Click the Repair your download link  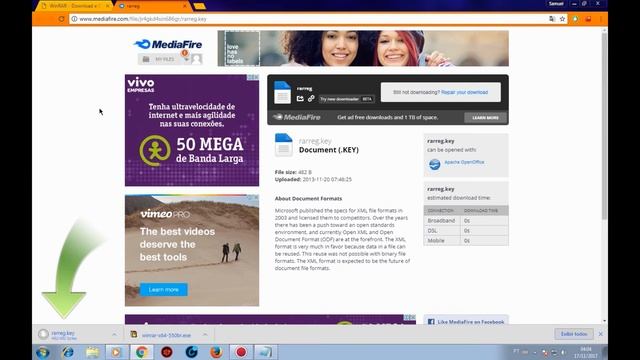tap(464, 92)
